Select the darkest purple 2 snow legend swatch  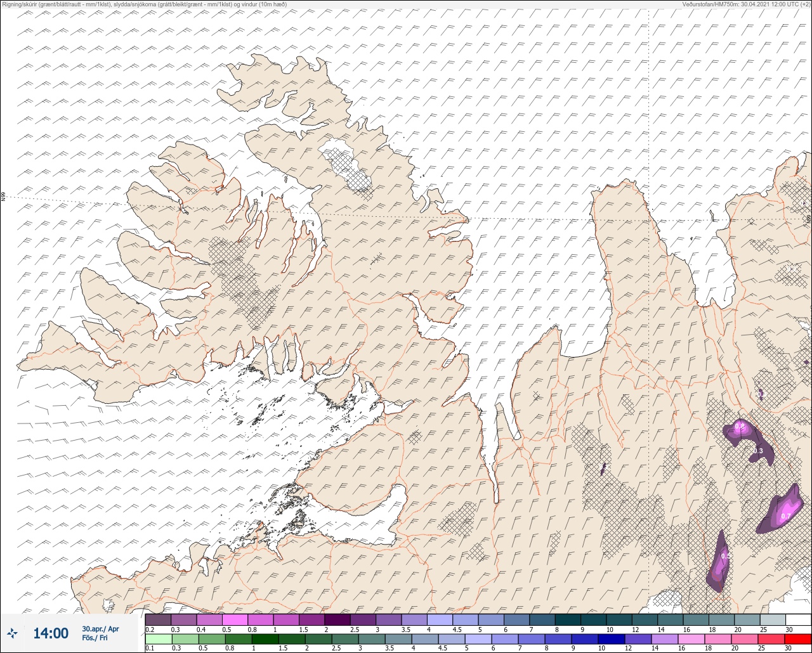[x=337, y=619]
